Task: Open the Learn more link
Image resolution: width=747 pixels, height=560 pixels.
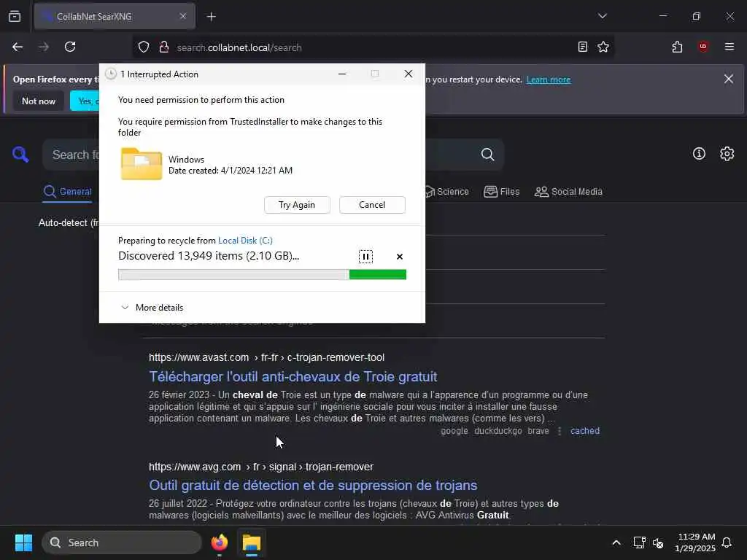Action: (x=549, y=79)
